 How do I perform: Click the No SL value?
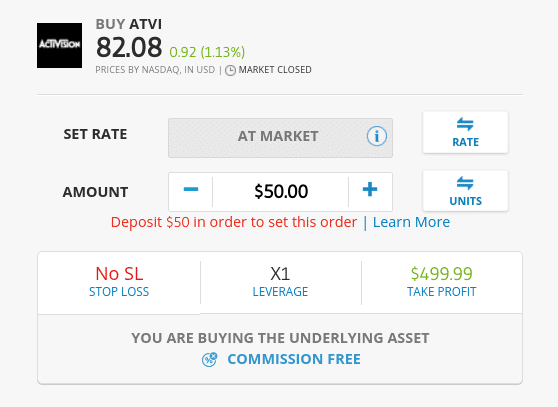(x=119, y=274)
